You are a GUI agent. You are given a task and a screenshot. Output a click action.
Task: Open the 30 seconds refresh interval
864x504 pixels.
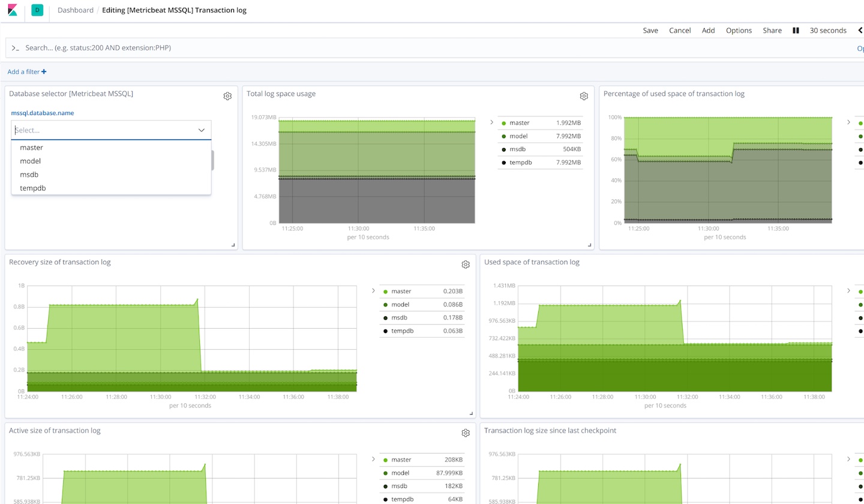click(x=828, y=31)
